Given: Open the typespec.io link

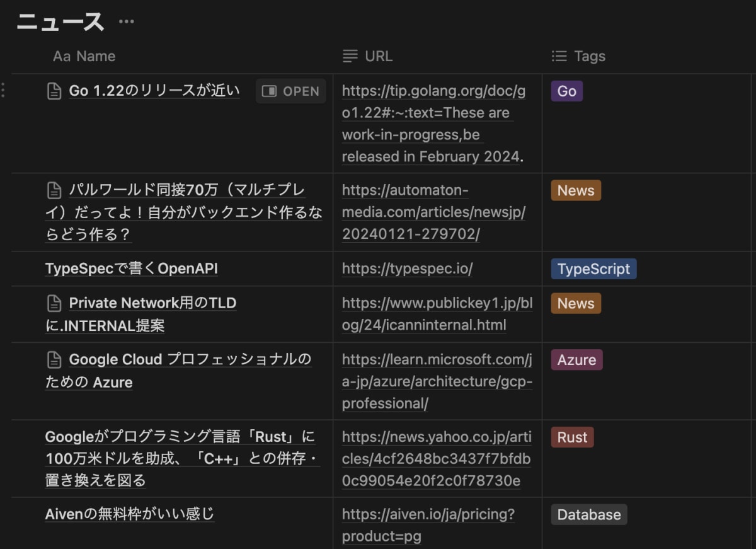Looking at the screenshot, I should pyautogui.click(x=407, y=269).
